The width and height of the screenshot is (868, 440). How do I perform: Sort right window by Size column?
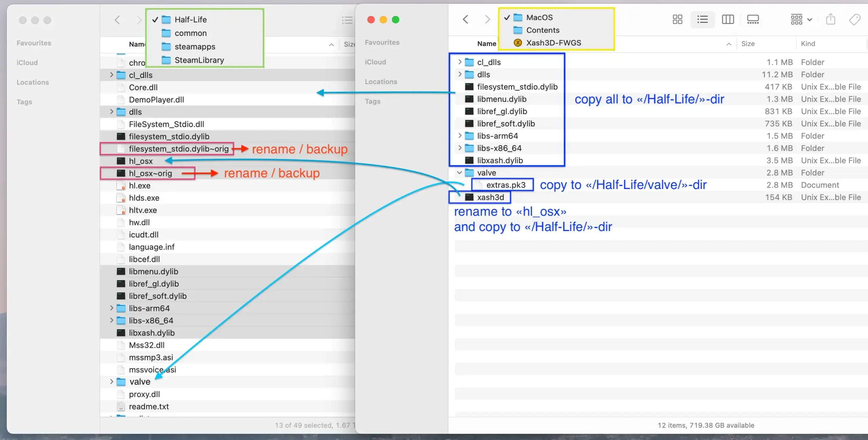point(748,44)
